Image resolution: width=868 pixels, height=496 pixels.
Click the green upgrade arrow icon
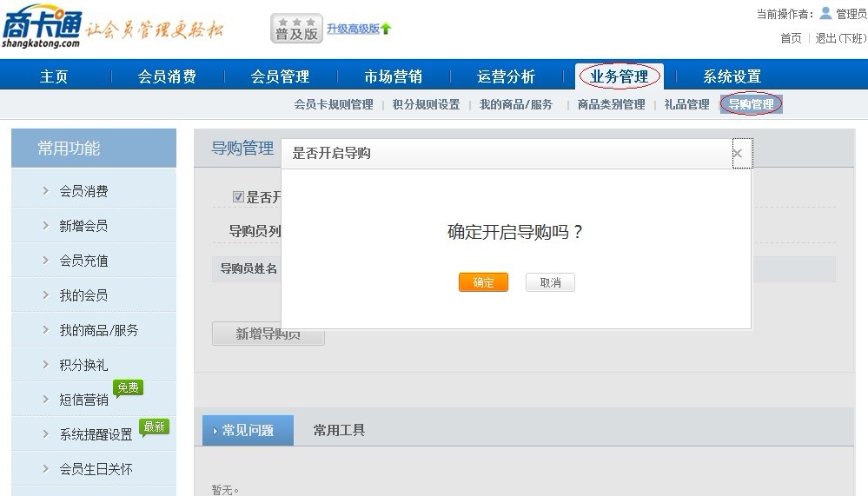click(x=386, y=29)
